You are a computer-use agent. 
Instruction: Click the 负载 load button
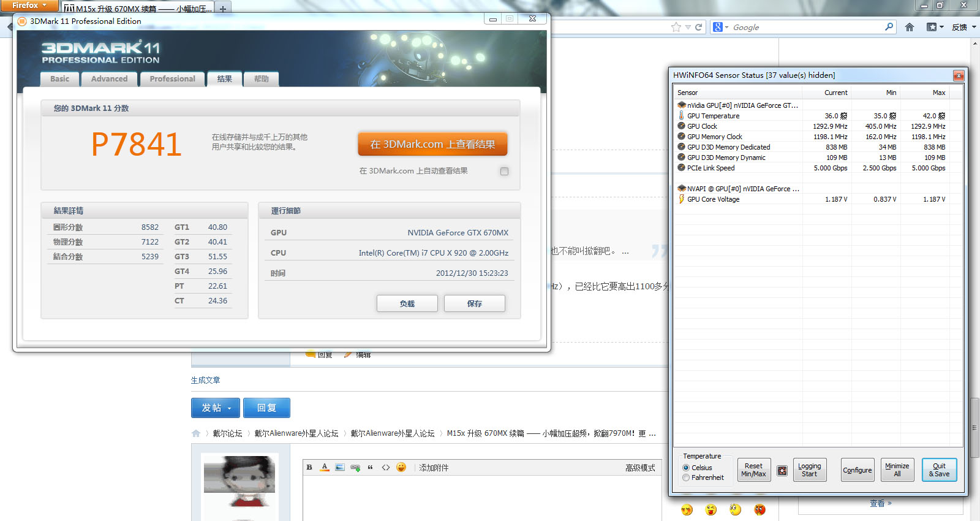click(x=407, y=303)
